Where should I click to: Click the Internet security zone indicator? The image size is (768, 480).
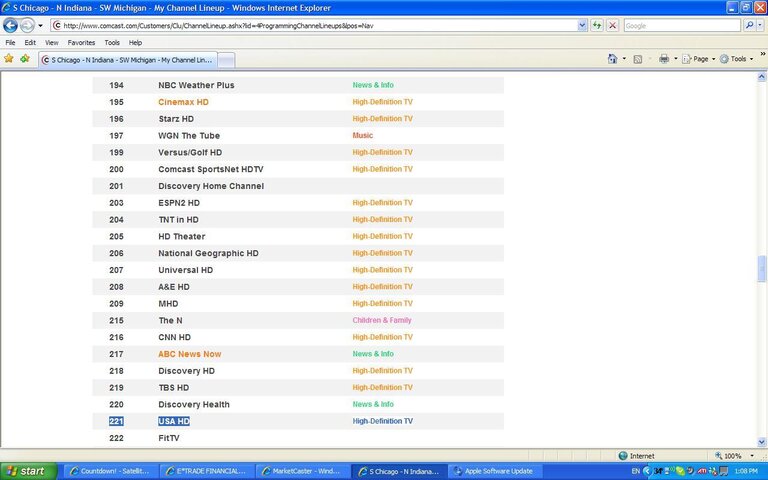(x=636, y=456)
